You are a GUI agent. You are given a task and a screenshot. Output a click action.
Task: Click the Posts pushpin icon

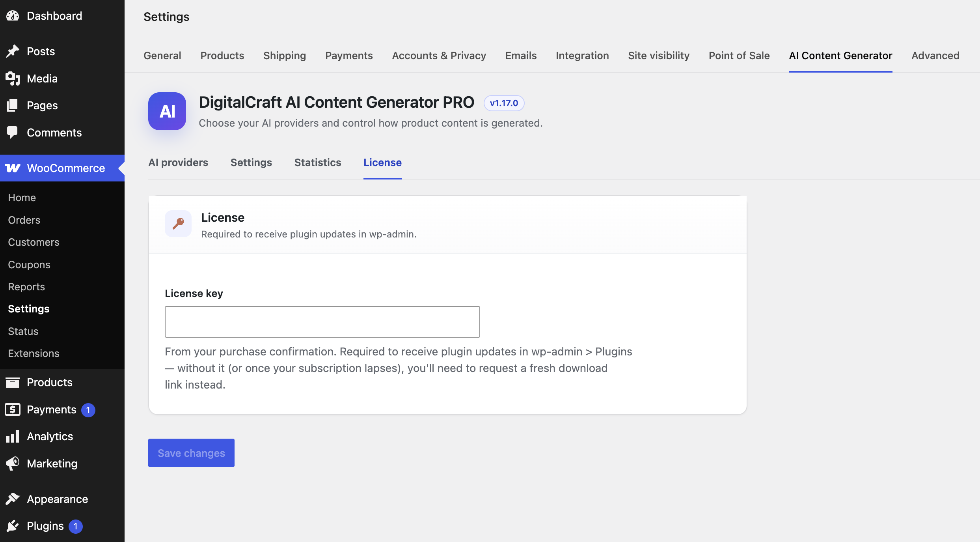13,51
